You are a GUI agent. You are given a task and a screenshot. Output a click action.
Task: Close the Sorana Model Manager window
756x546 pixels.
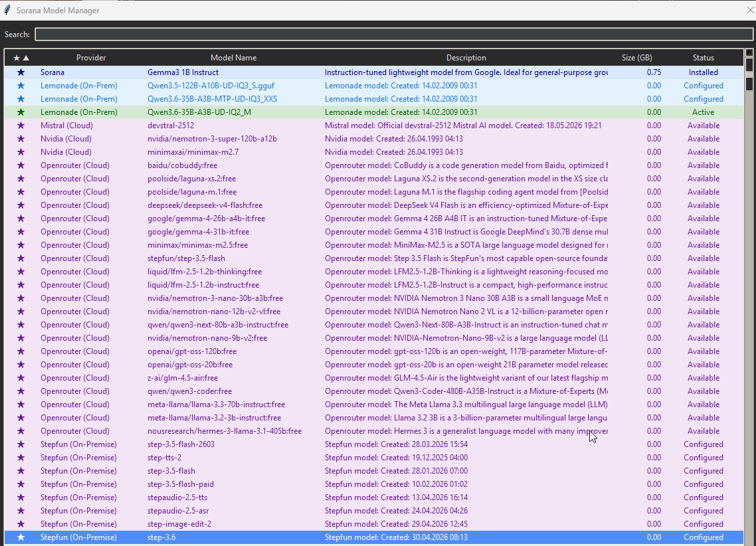click(x=750, y=10)
